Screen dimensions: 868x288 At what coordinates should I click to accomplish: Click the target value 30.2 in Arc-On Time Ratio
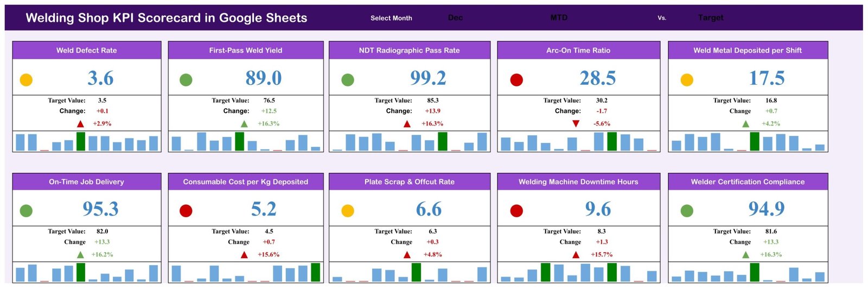(x=602, y=101)
